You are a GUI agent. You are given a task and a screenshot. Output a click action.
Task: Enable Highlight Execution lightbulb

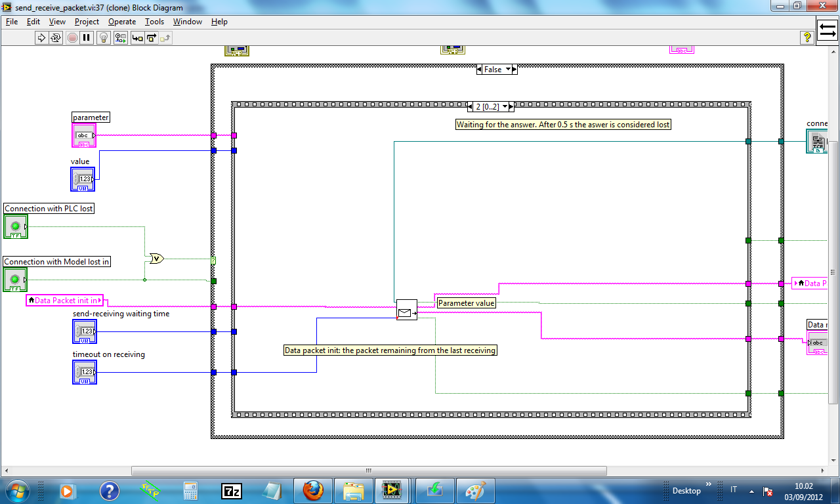click(104, 37)
